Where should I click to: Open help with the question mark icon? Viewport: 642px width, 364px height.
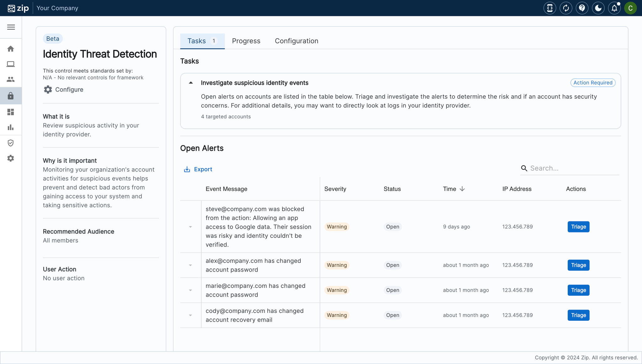(x=582, y=8)
